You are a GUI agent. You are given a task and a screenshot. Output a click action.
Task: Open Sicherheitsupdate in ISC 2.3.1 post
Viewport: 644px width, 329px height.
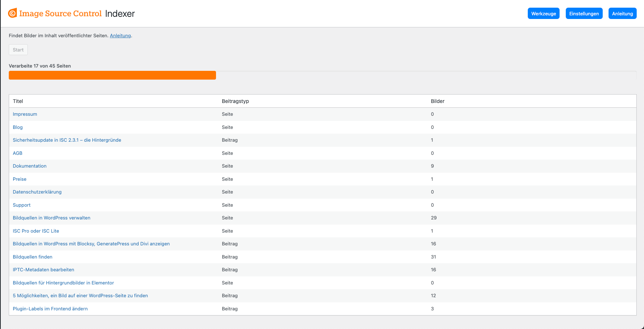tap(67, 140)
